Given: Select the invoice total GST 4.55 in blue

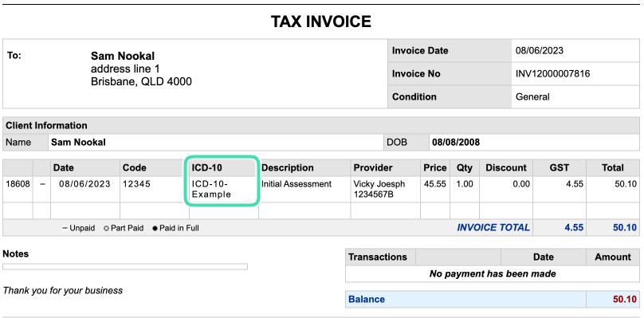Looking at the screenshot, I should (574, 228).
